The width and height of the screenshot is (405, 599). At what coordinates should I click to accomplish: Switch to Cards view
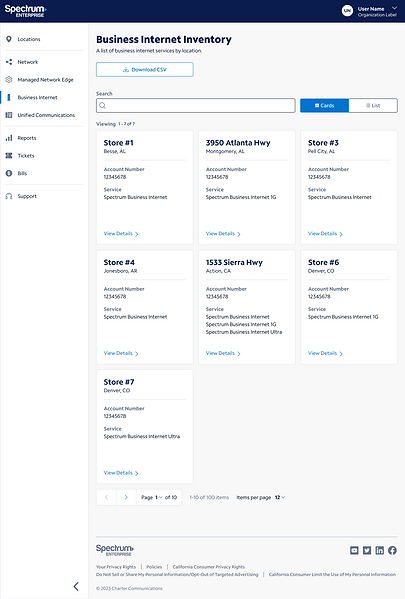(324, 105)
